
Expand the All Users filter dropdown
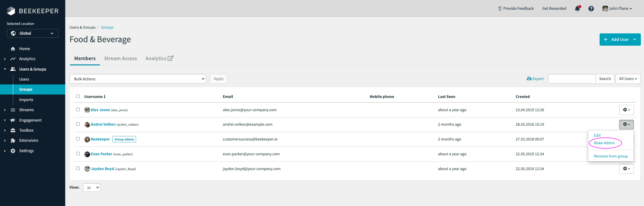click(628, 79)
